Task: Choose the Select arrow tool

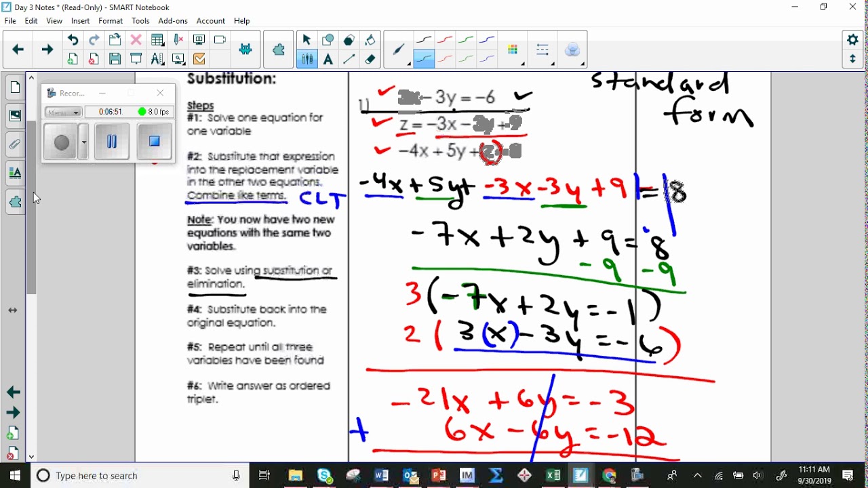Action: coord(307,40)
